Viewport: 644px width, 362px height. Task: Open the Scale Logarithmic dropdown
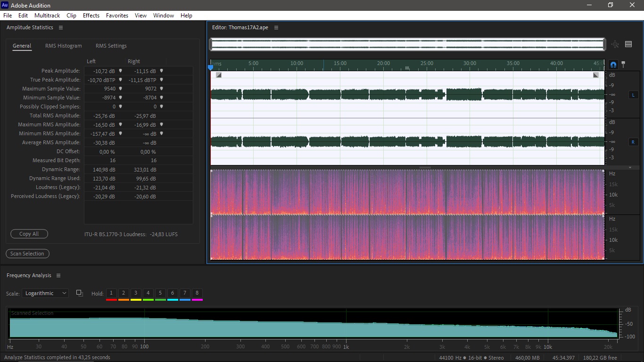click(45, 293)
